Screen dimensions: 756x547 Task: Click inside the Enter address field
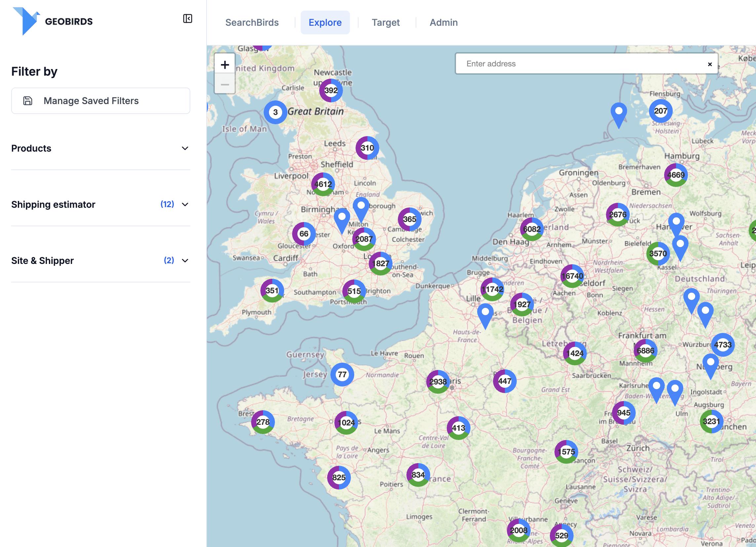click(x=567, y=64)
